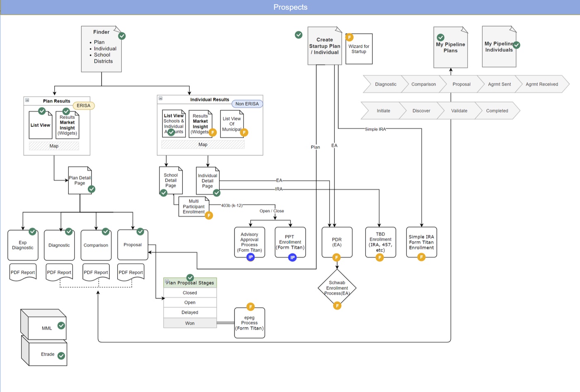Click the green checkmark on My Pipeline Plans

coord(441,37)
